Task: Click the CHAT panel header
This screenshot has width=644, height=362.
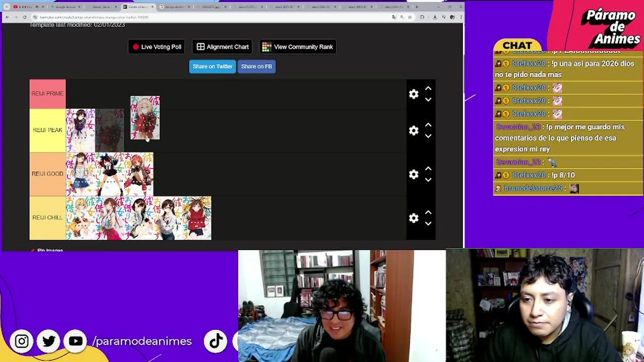Action: (517, 46)
